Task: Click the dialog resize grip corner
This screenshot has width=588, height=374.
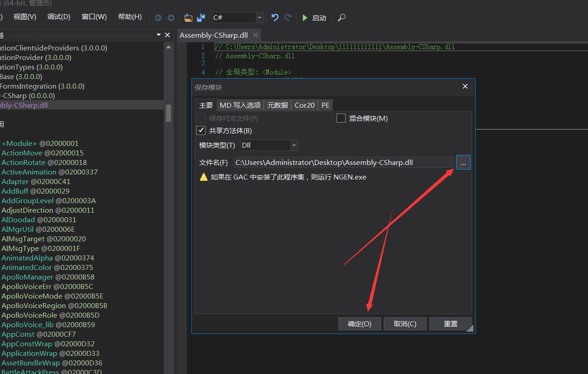Action: [470, 329]
